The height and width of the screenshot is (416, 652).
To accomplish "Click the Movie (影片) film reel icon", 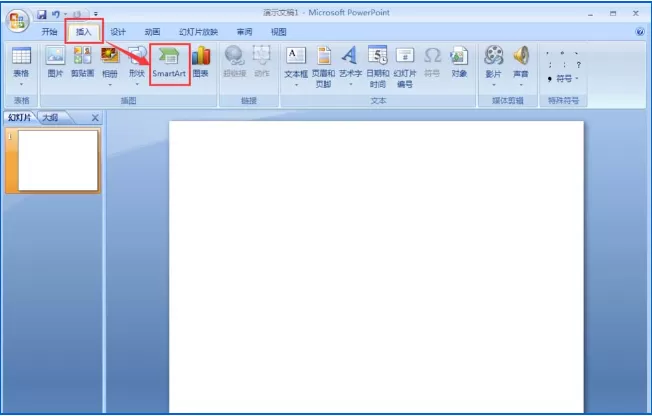I will [494, 55].
